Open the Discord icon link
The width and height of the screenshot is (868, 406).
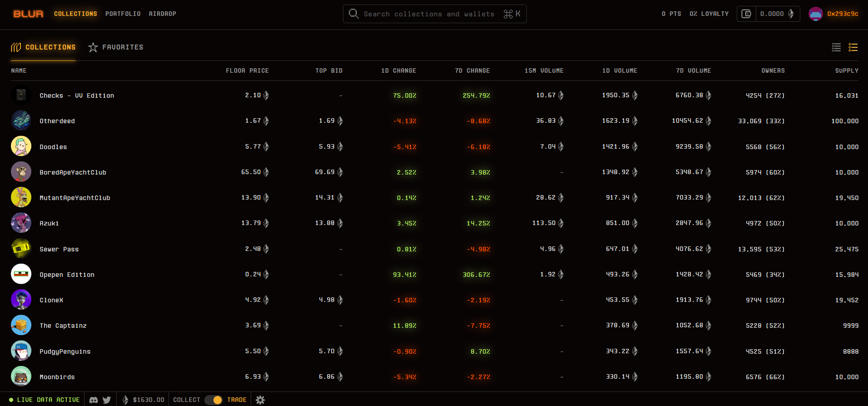coord(94,400)
